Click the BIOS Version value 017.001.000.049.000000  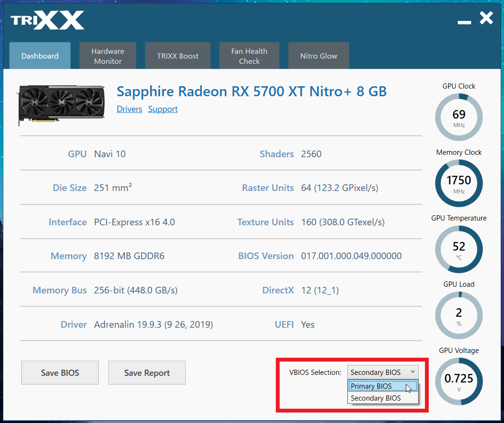pos(351,256)
